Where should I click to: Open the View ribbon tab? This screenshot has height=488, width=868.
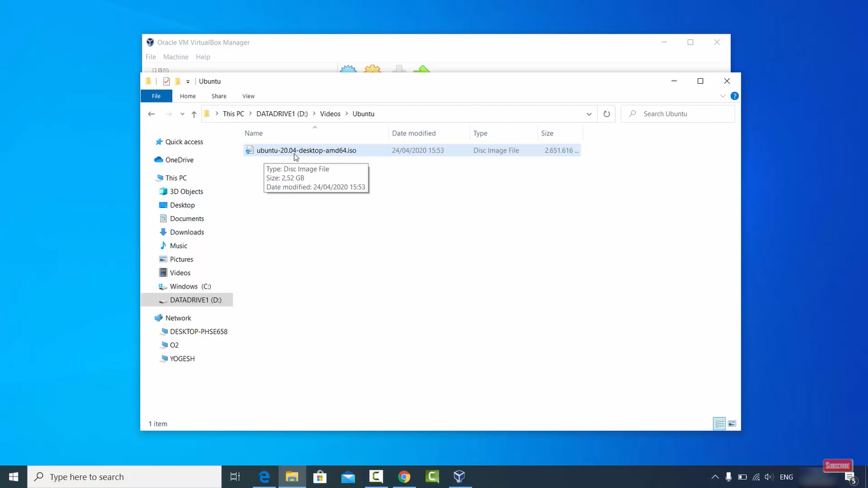pyautogui.click(x=248, y=96)
